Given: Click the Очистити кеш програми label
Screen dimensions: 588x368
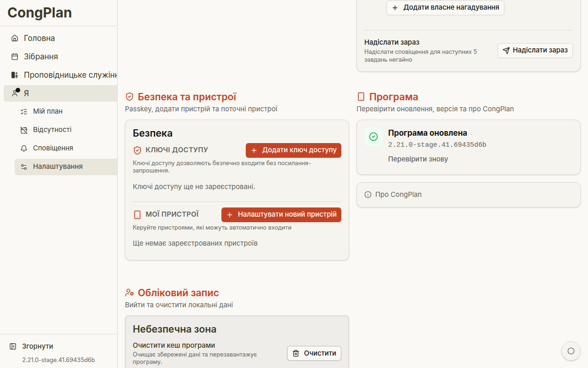Looking at the screenshot, I should [174, 345].
